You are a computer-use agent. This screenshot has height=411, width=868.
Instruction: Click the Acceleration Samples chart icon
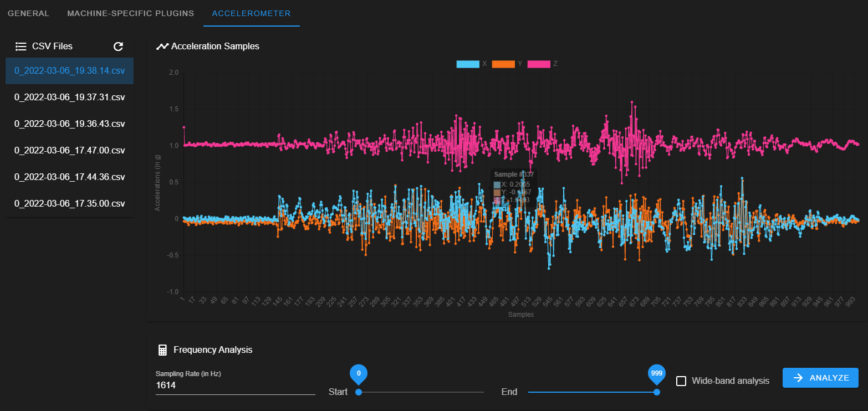[x=162, y=47]
